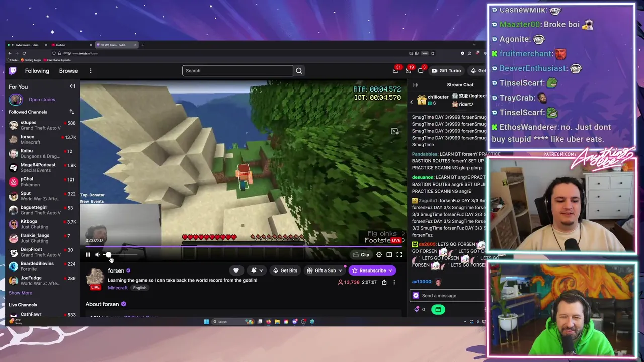Open stories from the sidebar
Image resolution: width=644 pixels, height=362 pixels.
42,100
